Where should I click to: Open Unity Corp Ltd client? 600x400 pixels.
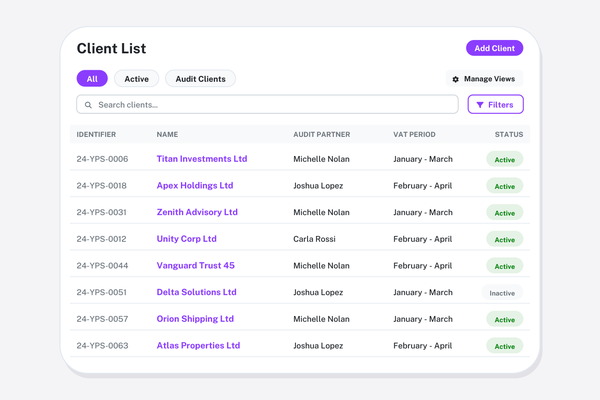pos(186,239)
